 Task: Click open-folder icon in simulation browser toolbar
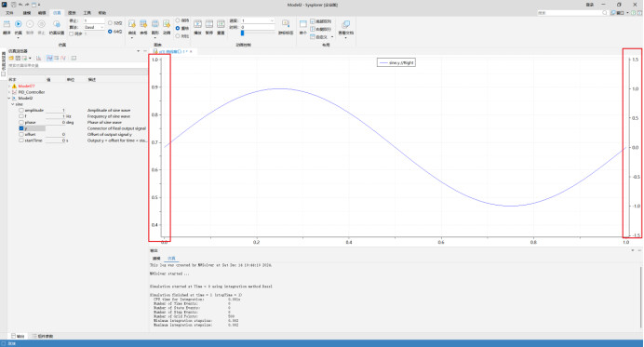(x=11, y=59)
